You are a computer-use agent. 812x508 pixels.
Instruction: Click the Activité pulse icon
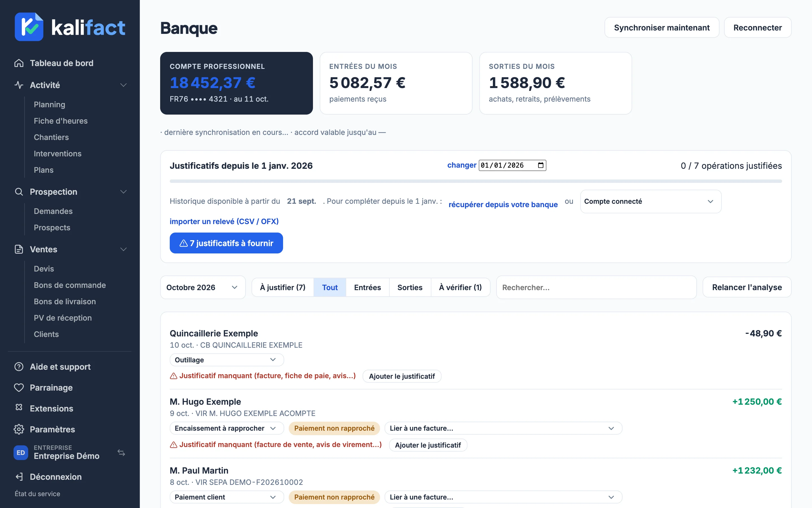pyautogui.click(x=19, y=85)
